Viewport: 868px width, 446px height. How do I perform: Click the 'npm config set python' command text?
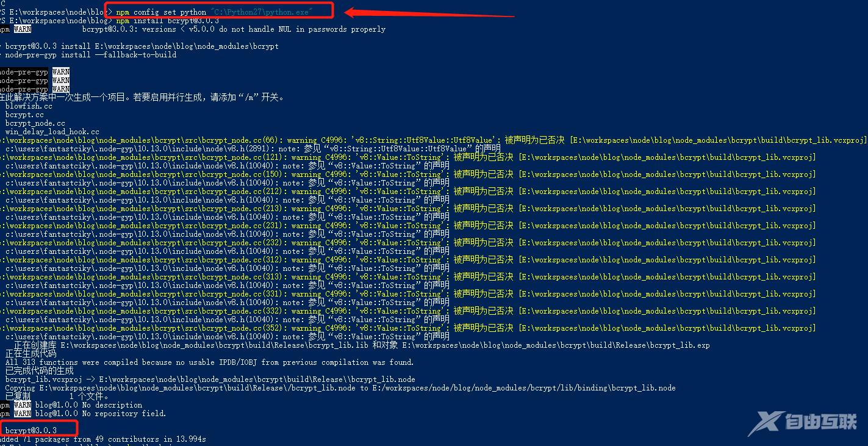point(214,12)
